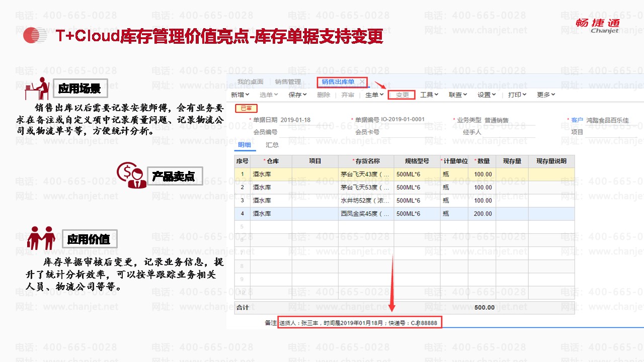Screen dimensions: 644x362
Task: Click 酒水库 warehouse cell in row 4
Action: (271, 214)
